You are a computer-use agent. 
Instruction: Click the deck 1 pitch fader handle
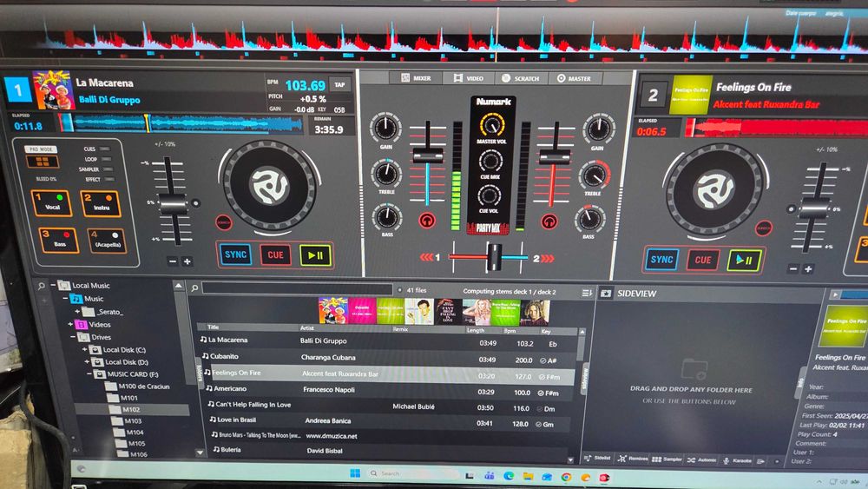[x=174, y=203]
